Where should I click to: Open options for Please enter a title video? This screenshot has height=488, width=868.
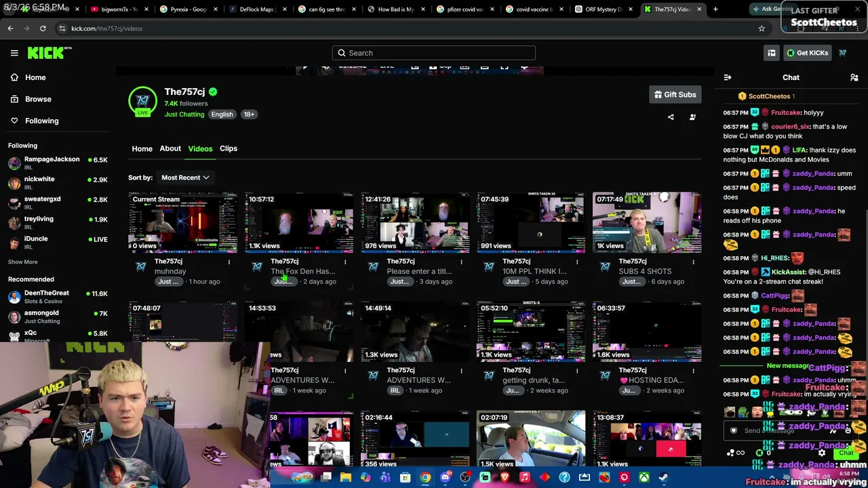(461, 262)
